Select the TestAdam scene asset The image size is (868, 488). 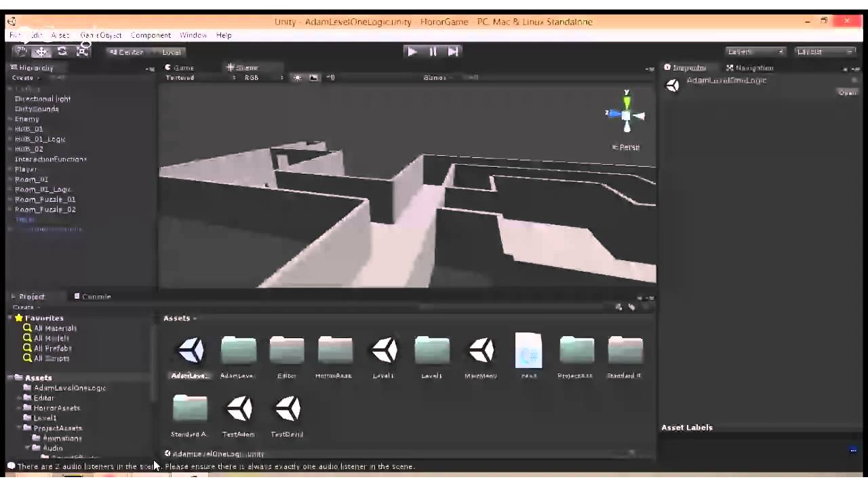pos(239,416)
